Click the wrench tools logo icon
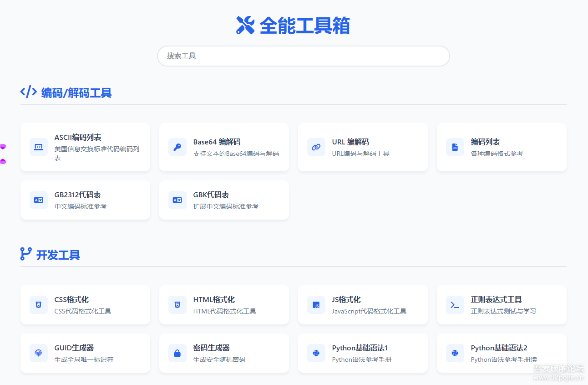 [x=245, y=25]
